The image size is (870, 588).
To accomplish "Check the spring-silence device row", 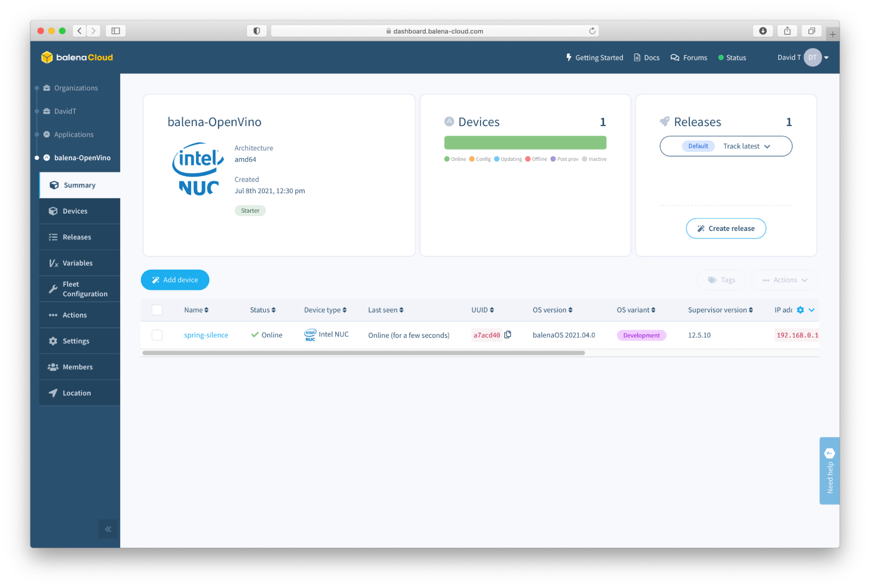I will click(x=157, y=335).
